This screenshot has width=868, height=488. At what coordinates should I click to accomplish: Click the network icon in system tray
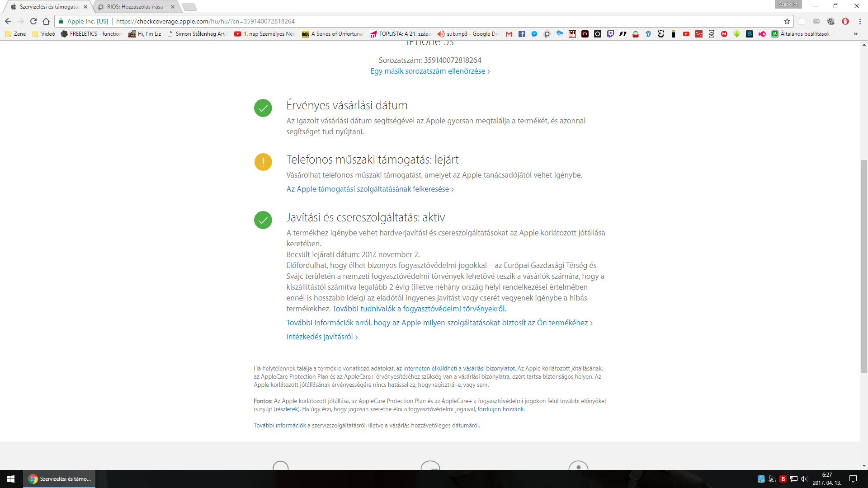(793, 479)
